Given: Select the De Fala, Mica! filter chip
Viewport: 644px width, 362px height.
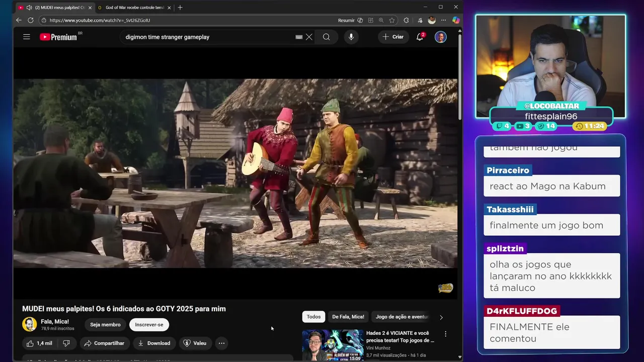Looking at the screenshot, I should click(x=348, y=317).
